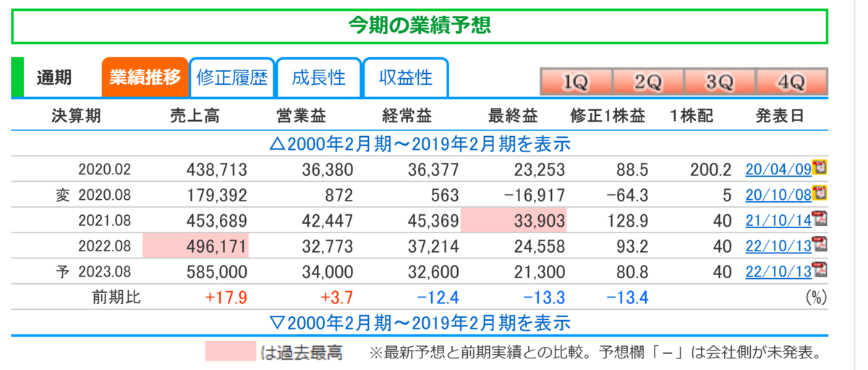Click the 1株配 column header
The width and height of the screenshot is (868, 370).
690,116
